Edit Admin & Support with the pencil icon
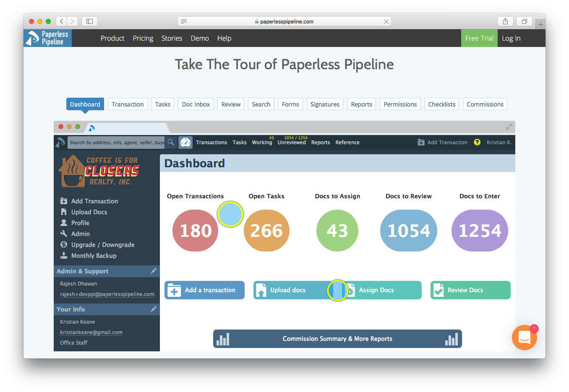 [x=154, y=271]
